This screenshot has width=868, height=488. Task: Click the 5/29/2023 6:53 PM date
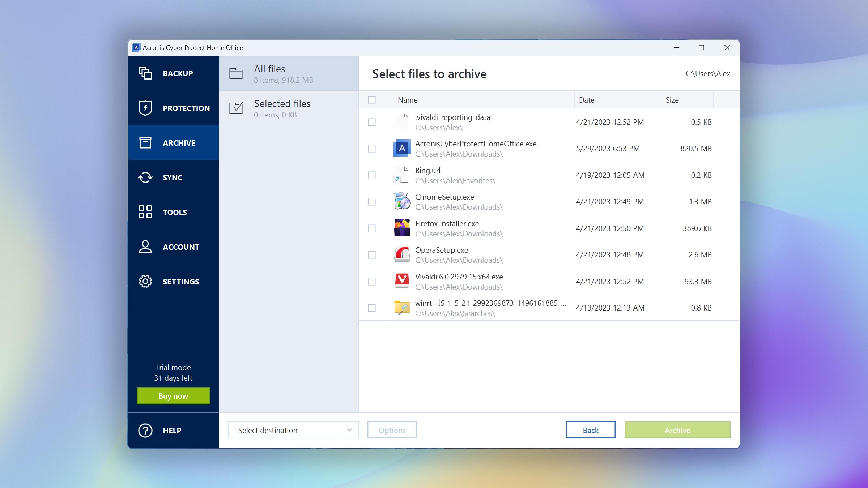(608, 148)
